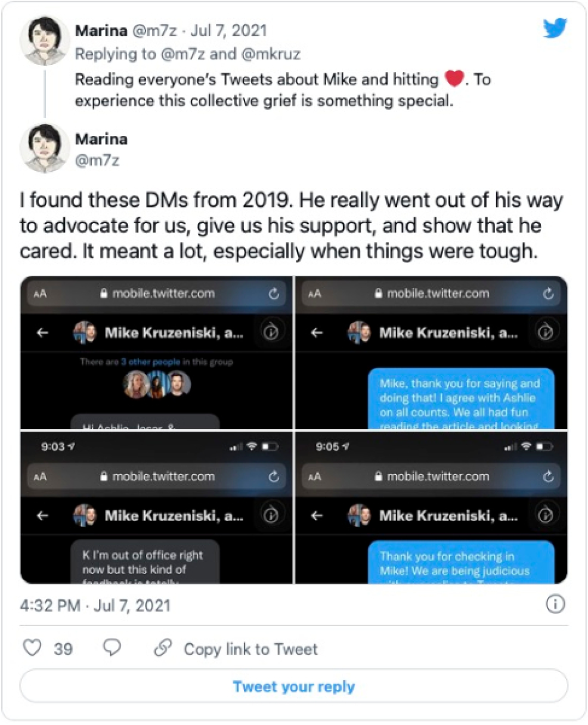Click the reply speech bubble icon

point(112,648)
